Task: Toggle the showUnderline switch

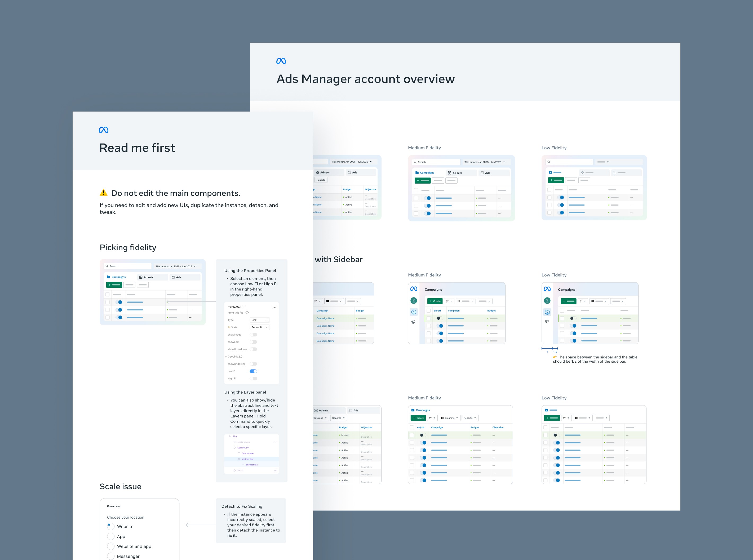Action: tap(253, 364)
